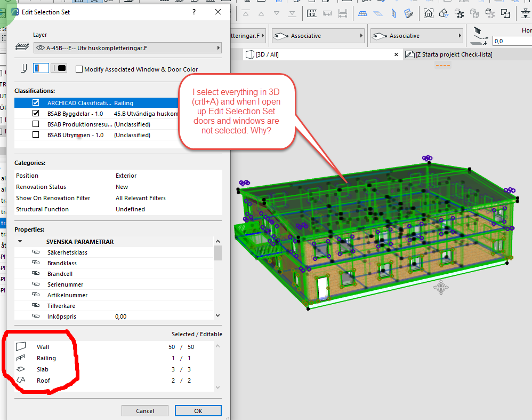532x420 pixels.
Task: Click the Slab icon in the selection list
Action: point(21,369)
